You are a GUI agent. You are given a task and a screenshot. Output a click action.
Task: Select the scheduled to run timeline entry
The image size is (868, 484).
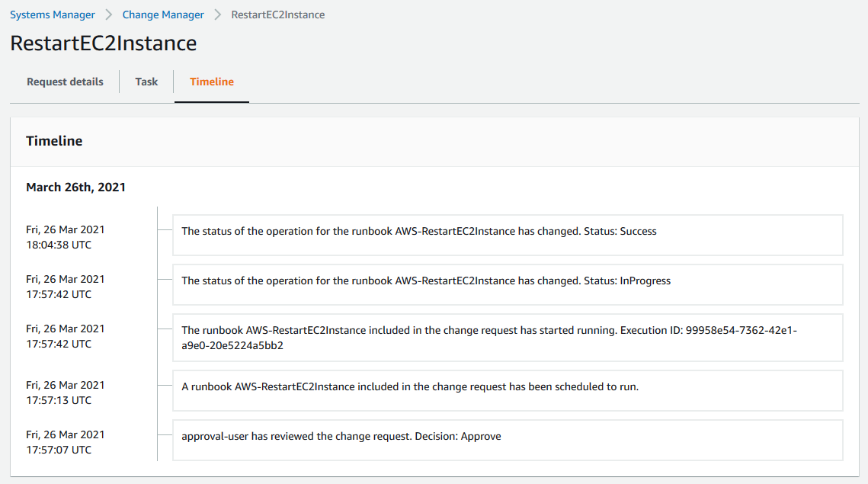(x=508, y=391)
